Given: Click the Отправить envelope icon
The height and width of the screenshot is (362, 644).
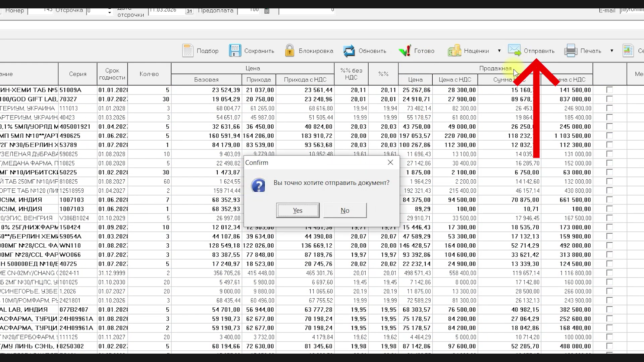Looking at the screenshot, I should (514, 50).
